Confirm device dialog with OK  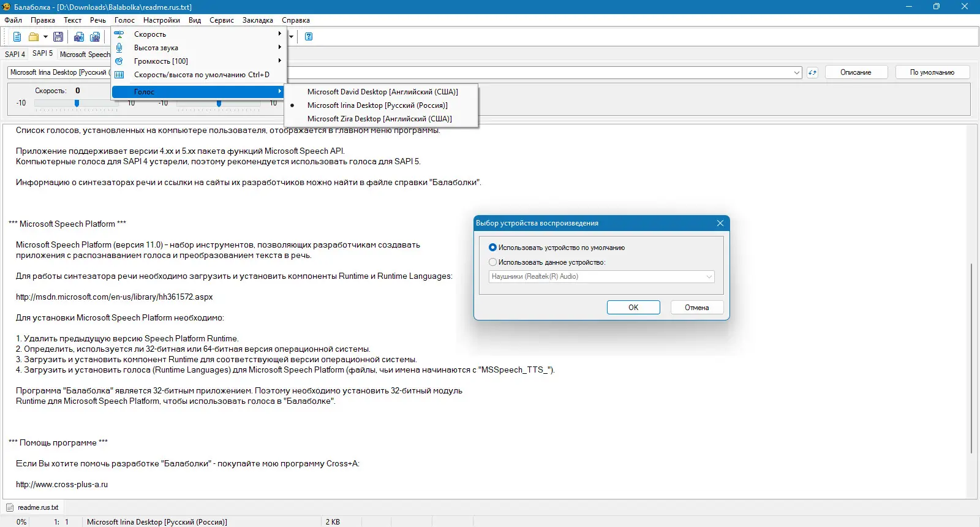pyautogui.click(x=633, y=308)
